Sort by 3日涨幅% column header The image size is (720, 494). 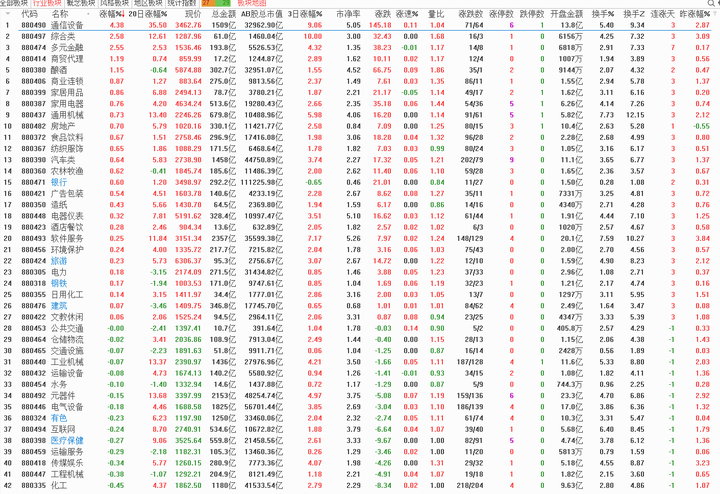point(305,14)
